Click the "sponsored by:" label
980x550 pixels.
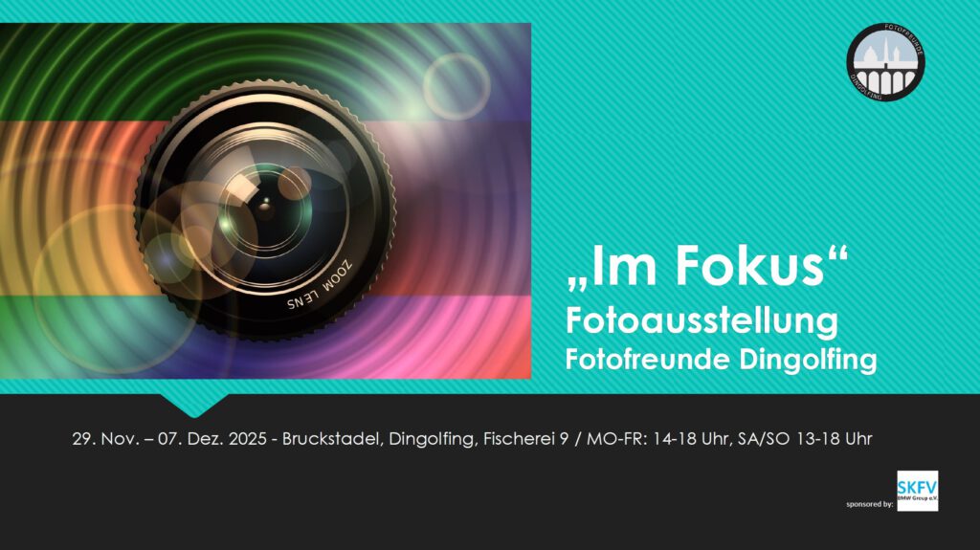(x=869, y=504)
